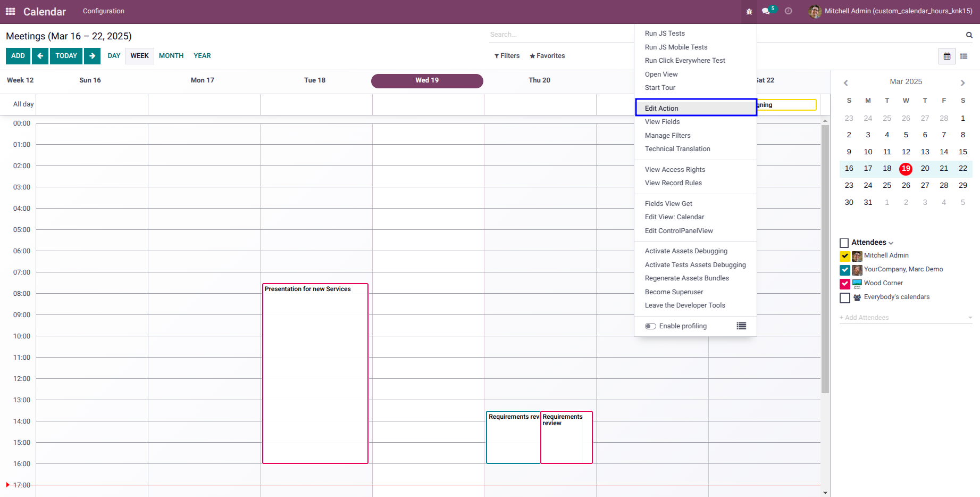Open the apps grid menu icon
Image resolution: width=980 pixels, height=497 pixels.
[10, 11]
